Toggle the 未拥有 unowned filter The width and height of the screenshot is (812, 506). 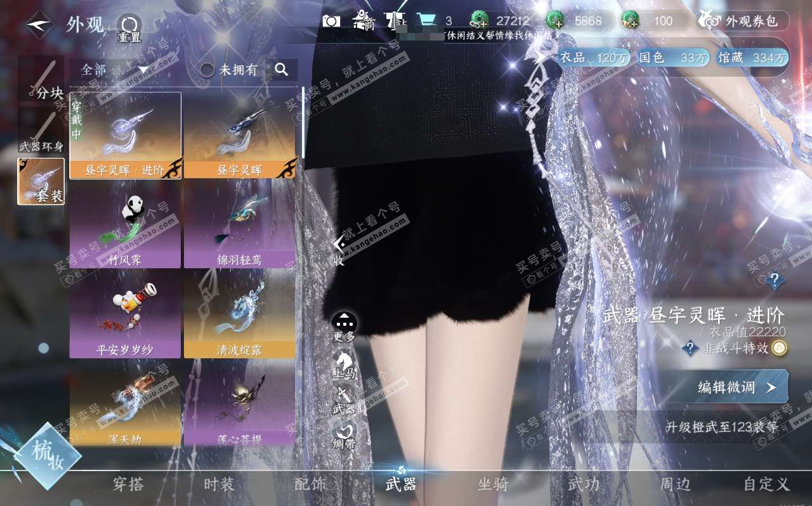[229, 70]
